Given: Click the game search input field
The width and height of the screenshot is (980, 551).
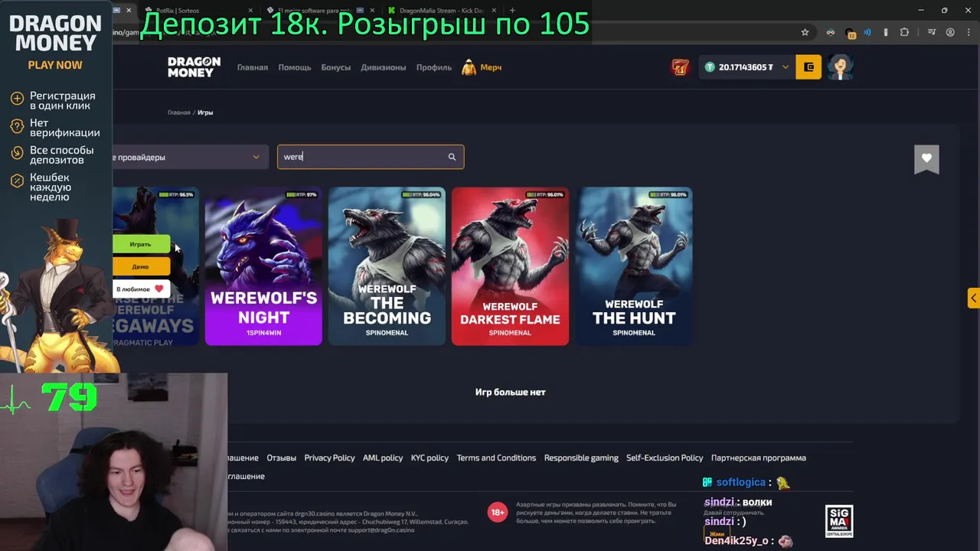Looking at the screenshot, I should 371,157.
